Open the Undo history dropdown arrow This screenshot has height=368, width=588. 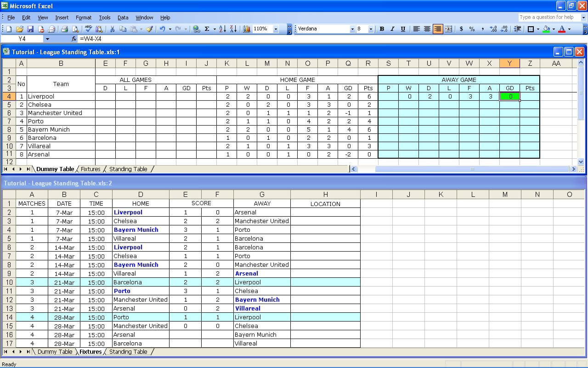pos(170,29)
